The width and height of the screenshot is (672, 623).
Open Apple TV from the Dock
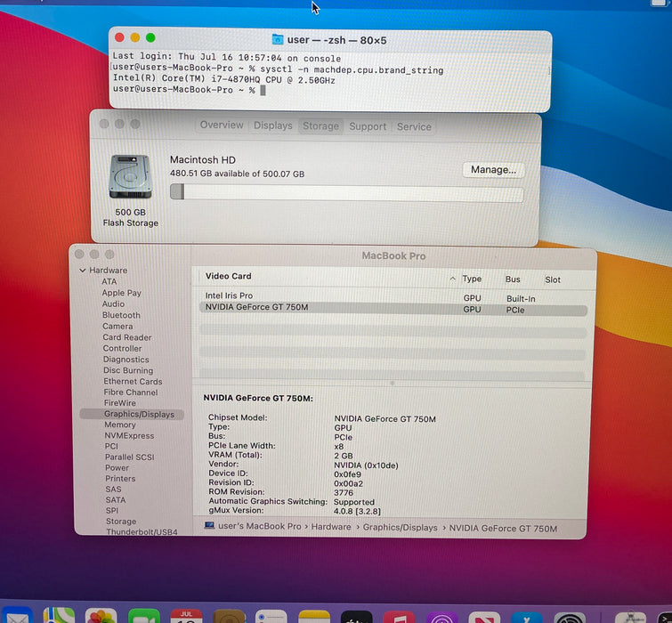[357, 617]
